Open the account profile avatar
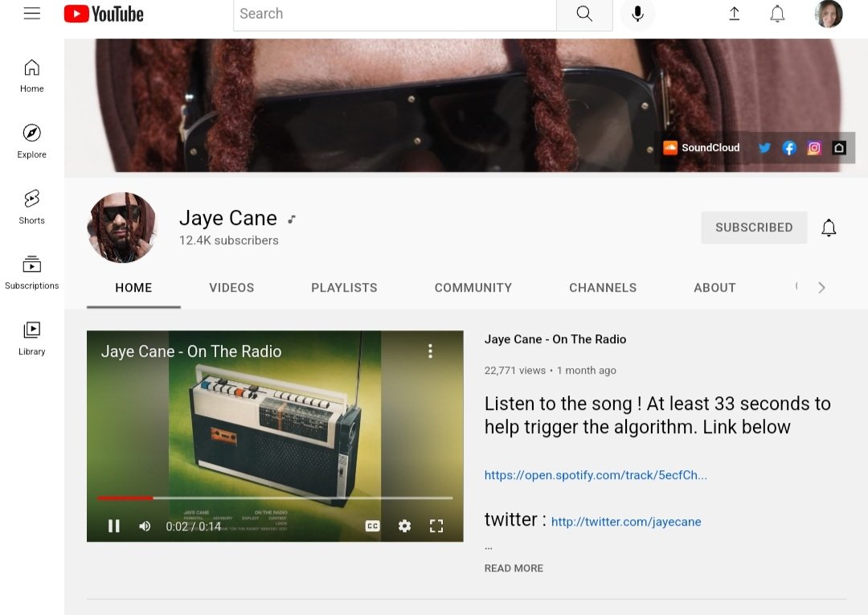Screen dimensions: 868x615 [x=828, y=14]
